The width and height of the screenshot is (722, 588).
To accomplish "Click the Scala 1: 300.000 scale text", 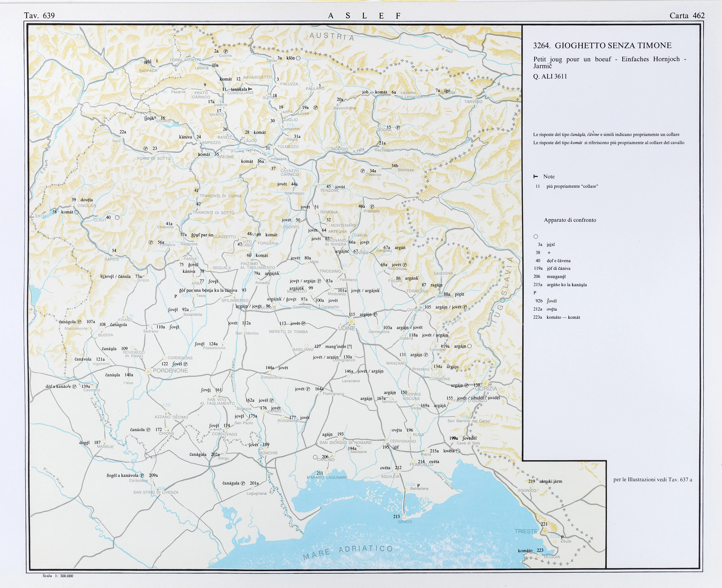I will pyautogui.click(x=58, y=576).
